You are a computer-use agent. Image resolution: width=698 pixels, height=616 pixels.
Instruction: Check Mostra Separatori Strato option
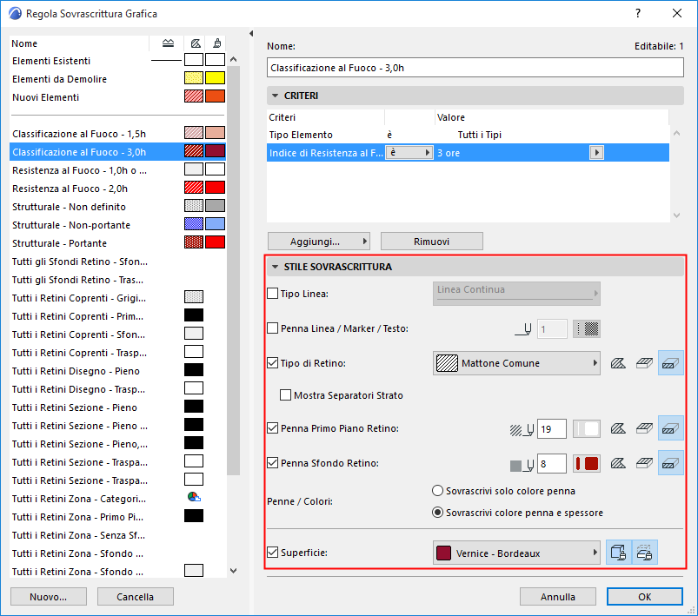click(x=285, y=395)
